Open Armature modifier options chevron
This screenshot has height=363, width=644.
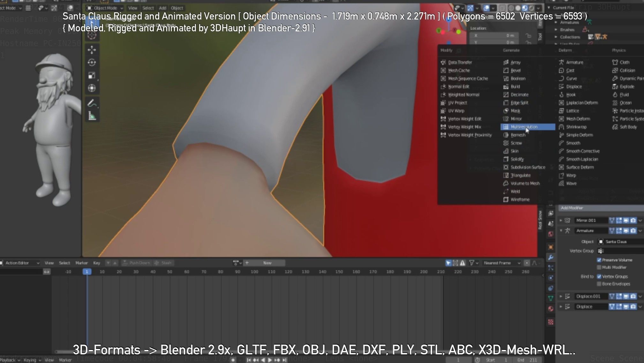(640, 231)
